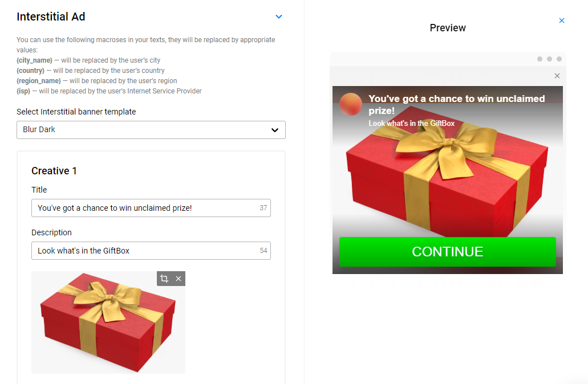Click the uploaded gift box thumbnail
588x384 pixels.
(x=108, y=322)
